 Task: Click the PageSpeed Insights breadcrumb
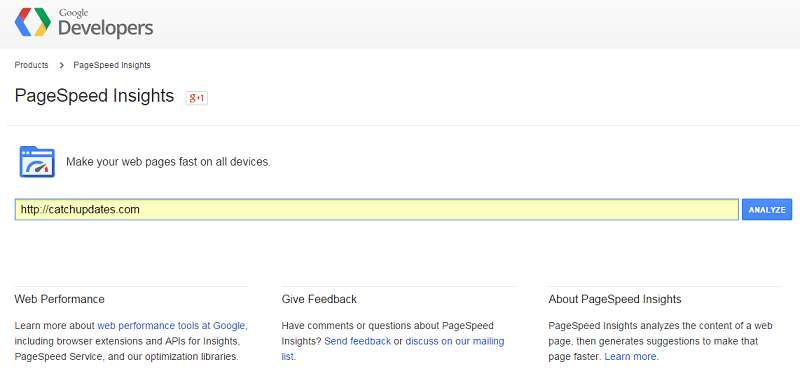point(112,65)
